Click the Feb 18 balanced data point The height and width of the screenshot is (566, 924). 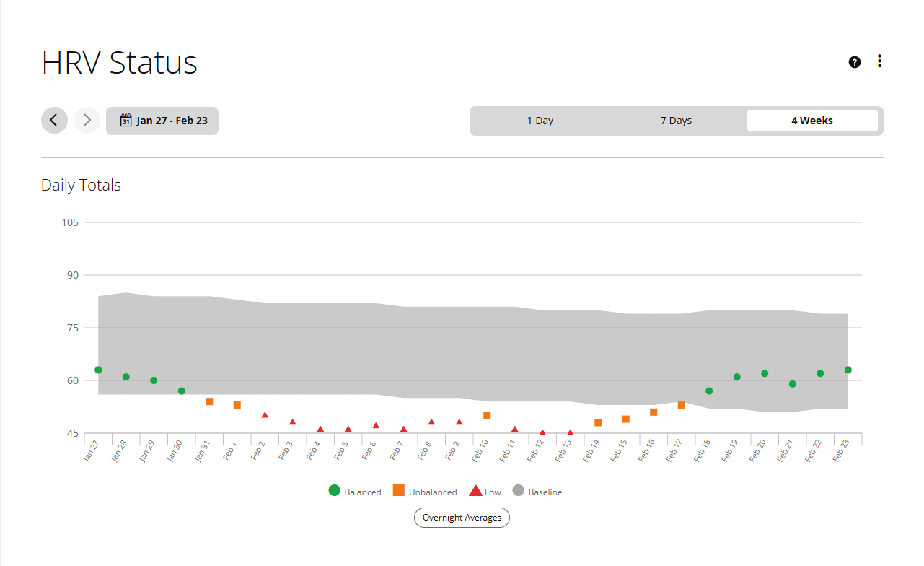[x=709, y=391]
